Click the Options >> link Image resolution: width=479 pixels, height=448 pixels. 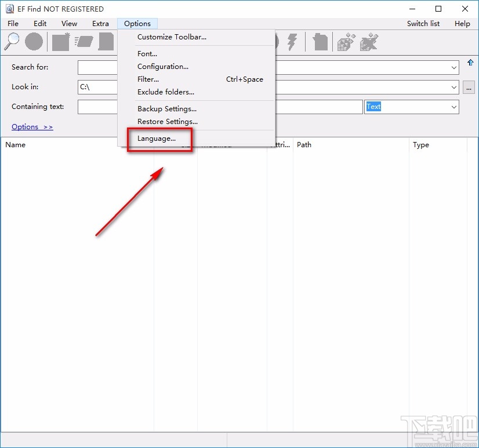click(x=32, y=127)
